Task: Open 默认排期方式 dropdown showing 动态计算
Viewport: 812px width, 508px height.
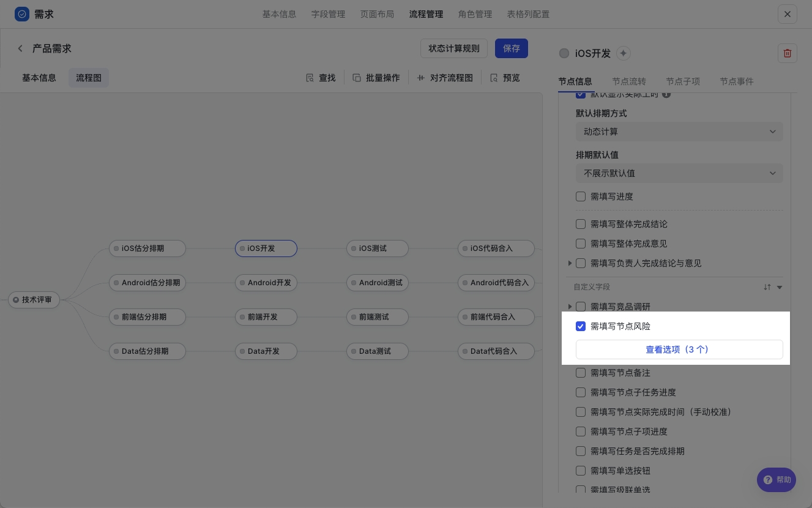Action: pos(679,132)
